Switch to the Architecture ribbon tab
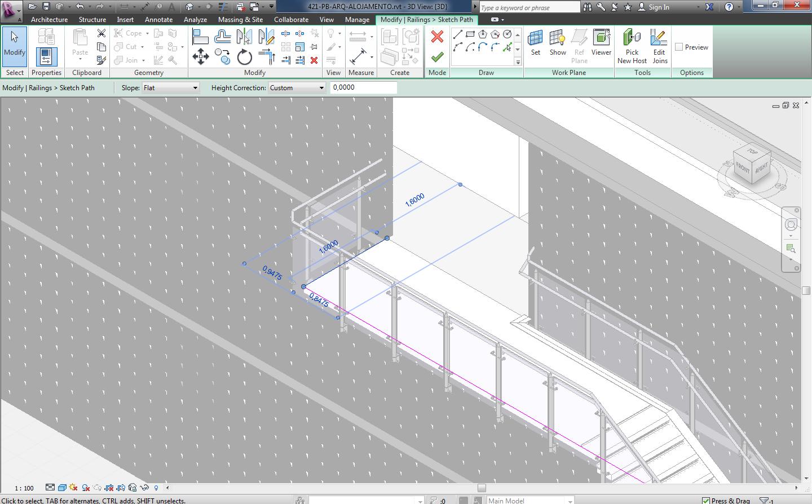Screen dimensions: 812x504 pyautogui.click(x=49, y=19)
